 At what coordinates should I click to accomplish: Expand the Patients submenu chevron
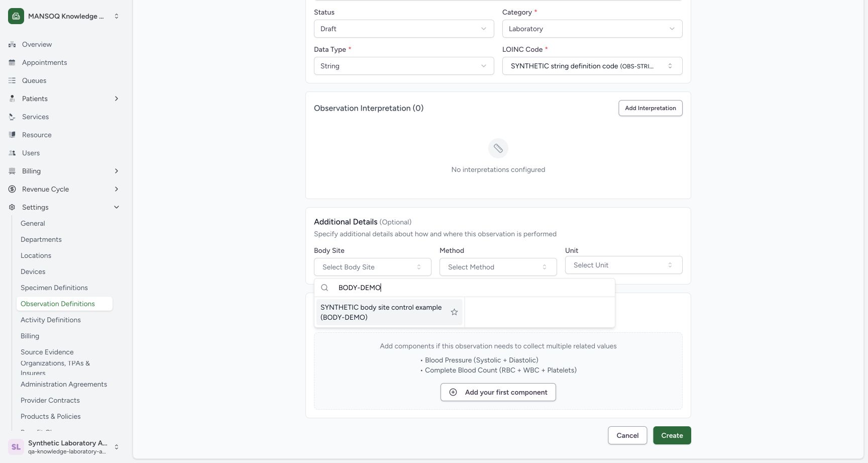117,99
